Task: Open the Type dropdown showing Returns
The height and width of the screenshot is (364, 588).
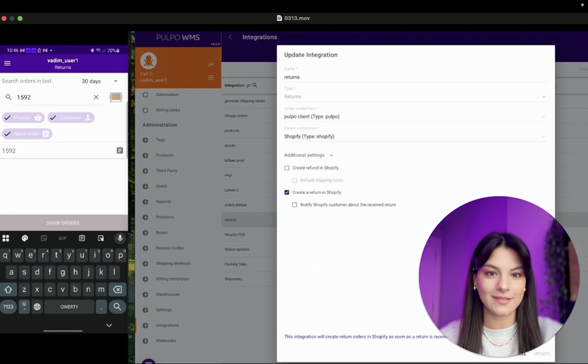Action: click(x=415, y=97)
